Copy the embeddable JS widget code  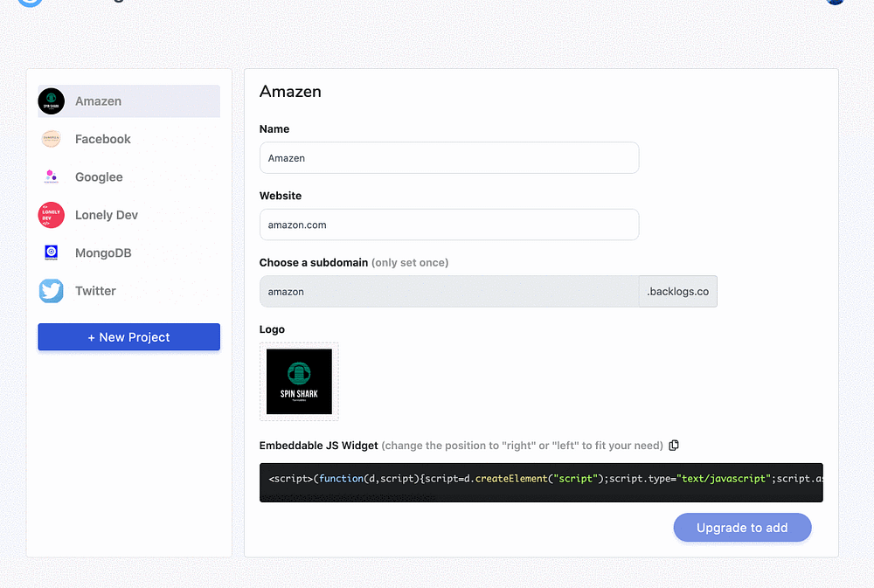(x=674, y=446)
